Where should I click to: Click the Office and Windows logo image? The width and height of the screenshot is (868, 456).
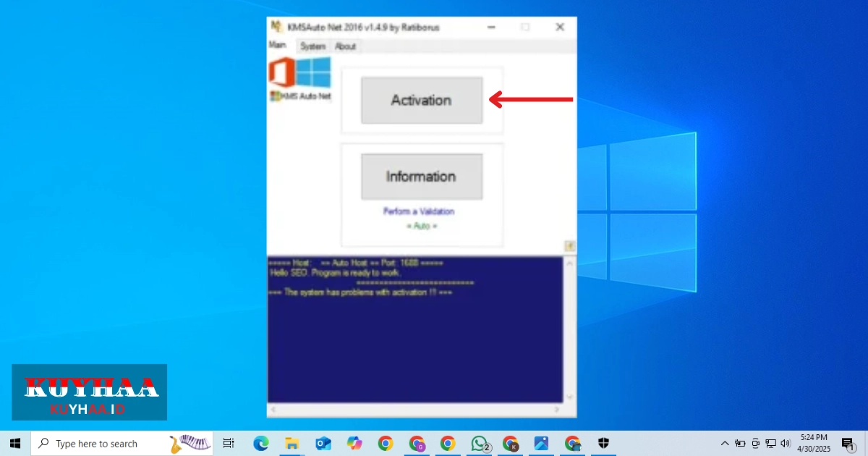click(x=299, y=73)
